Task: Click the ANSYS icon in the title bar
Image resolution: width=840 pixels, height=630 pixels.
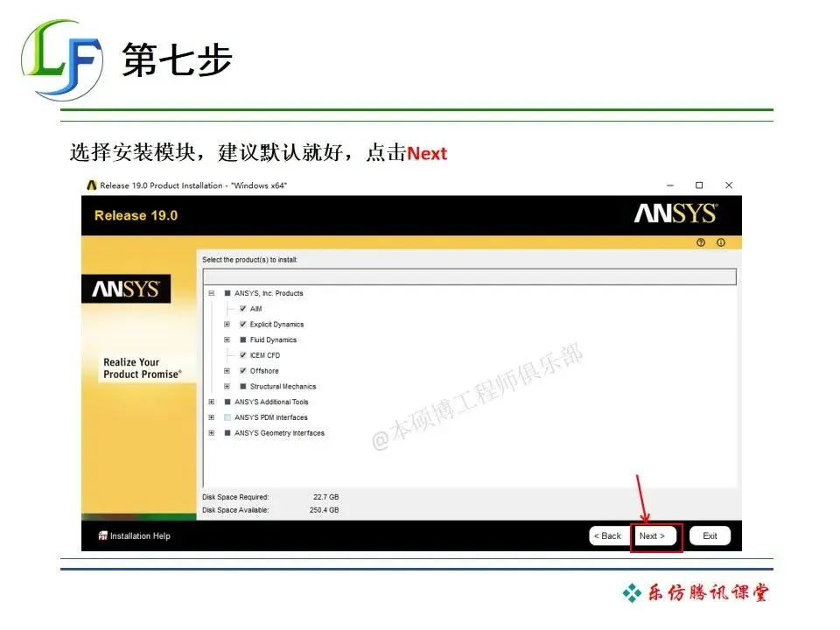Action: (92, 185)
